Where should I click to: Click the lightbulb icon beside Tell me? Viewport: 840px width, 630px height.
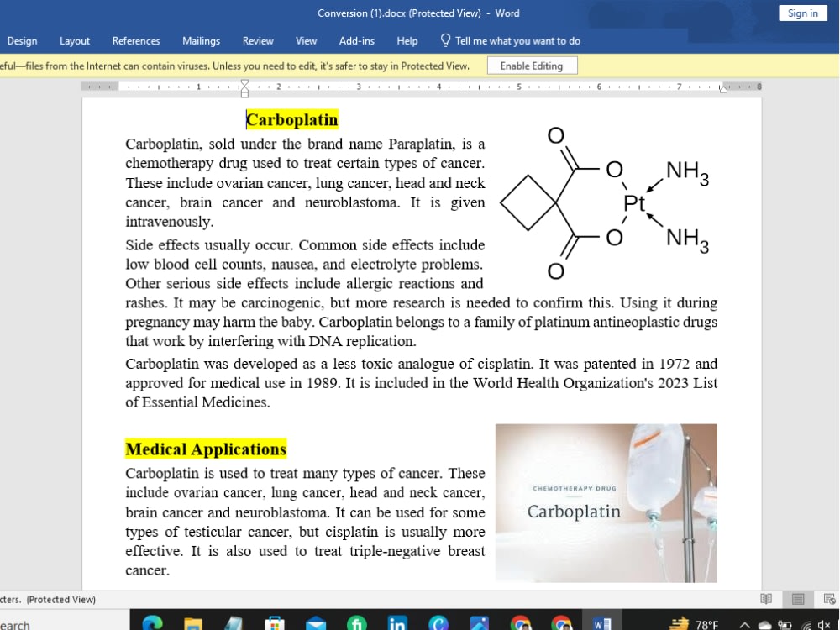pyautogui.click(x=445, y=40)
